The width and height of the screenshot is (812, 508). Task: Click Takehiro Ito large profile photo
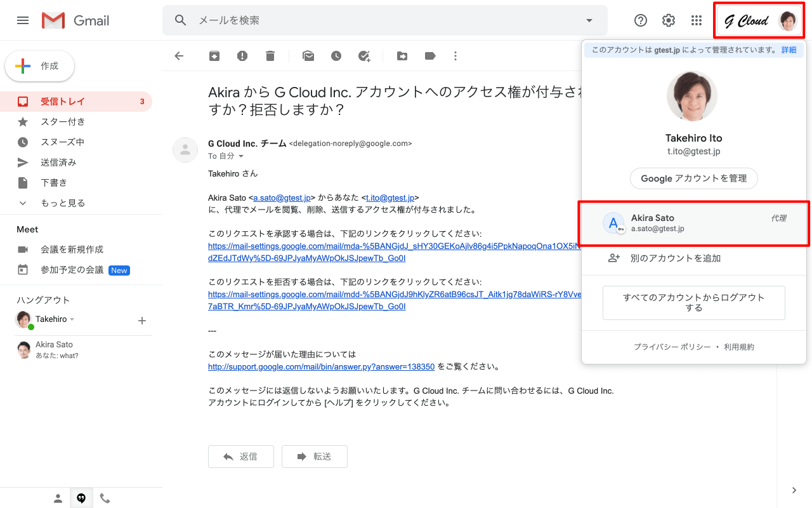(692, 97)
